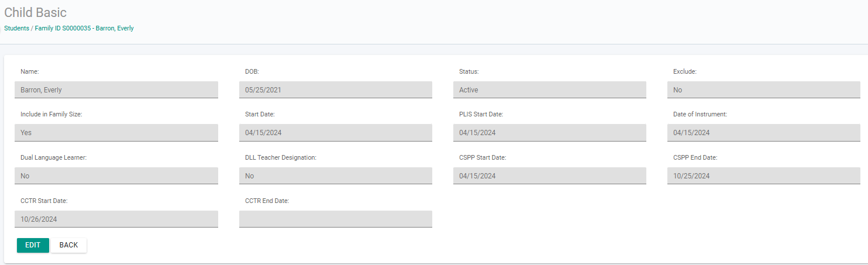Open Family ID S0000035 breadcrumb link
868x265 pixels.
tap(63, 28)
